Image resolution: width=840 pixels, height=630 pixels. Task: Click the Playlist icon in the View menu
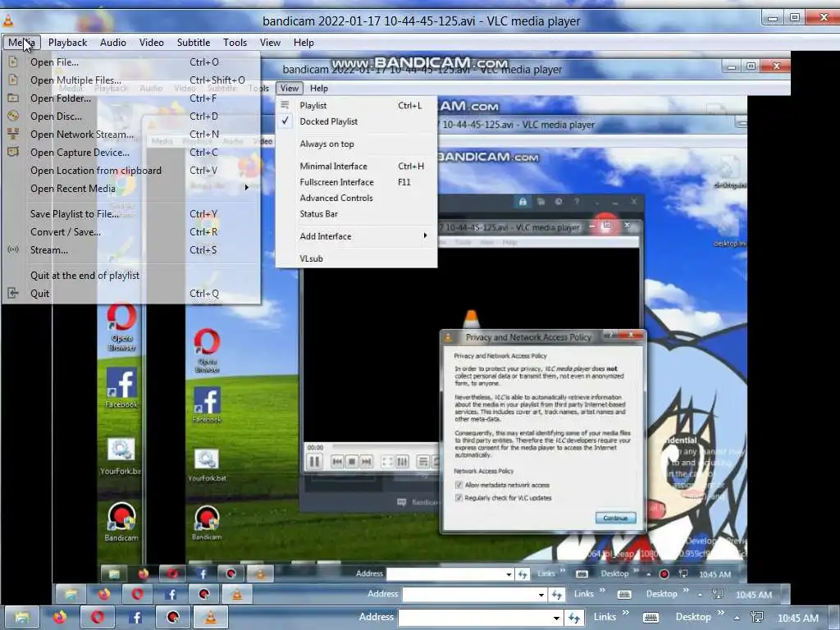click(x=285, y=105)
